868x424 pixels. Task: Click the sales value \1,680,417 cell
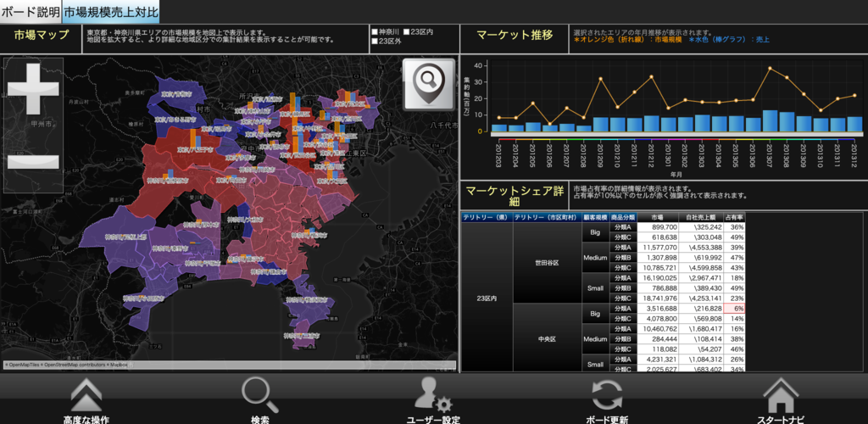point(701,329)
